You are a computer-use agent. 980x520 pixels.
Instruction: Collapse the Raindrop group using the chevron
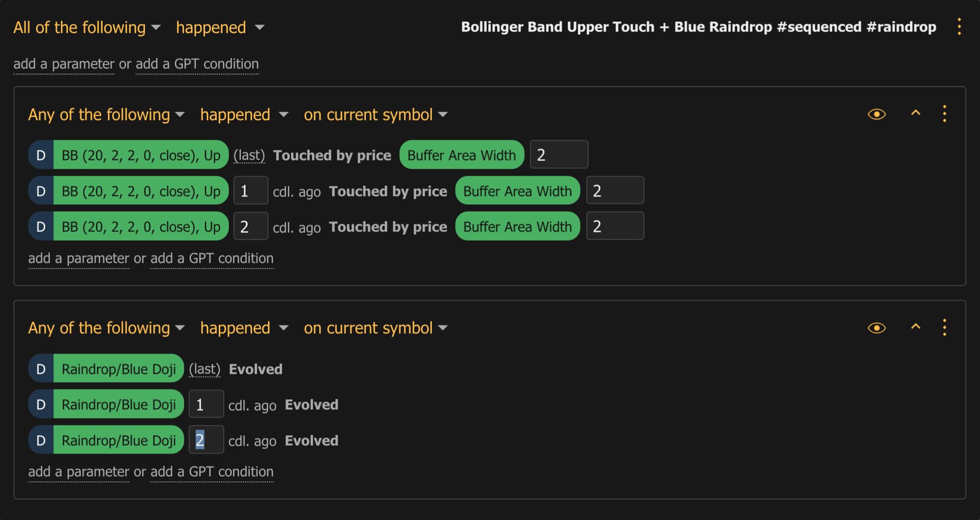(915, 327)
